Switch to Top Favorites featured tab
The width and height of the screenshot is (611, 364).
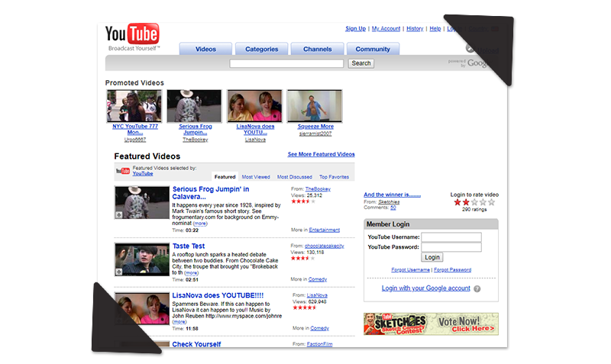(x=334, y=177)
